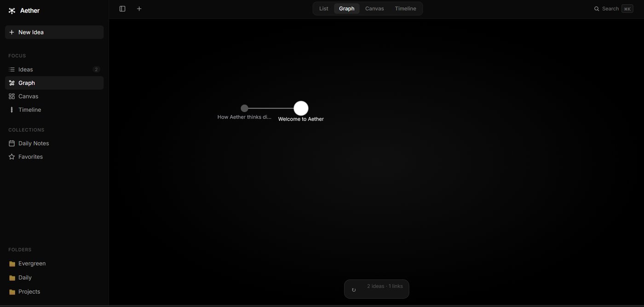Click the Aether app name
Viewport: 644px width, 307px height.
click(30, 11)
